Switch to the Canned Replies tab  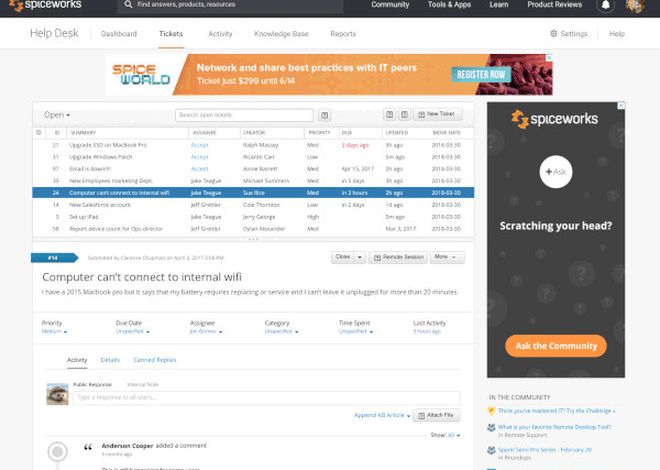click(x=155, y=360)
